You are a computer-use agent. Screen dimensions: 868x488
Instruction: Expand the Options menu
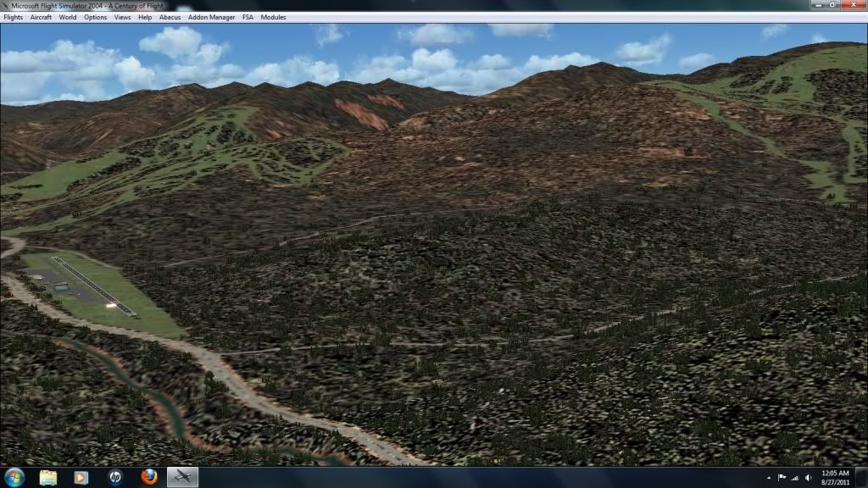tap(95, 17)
